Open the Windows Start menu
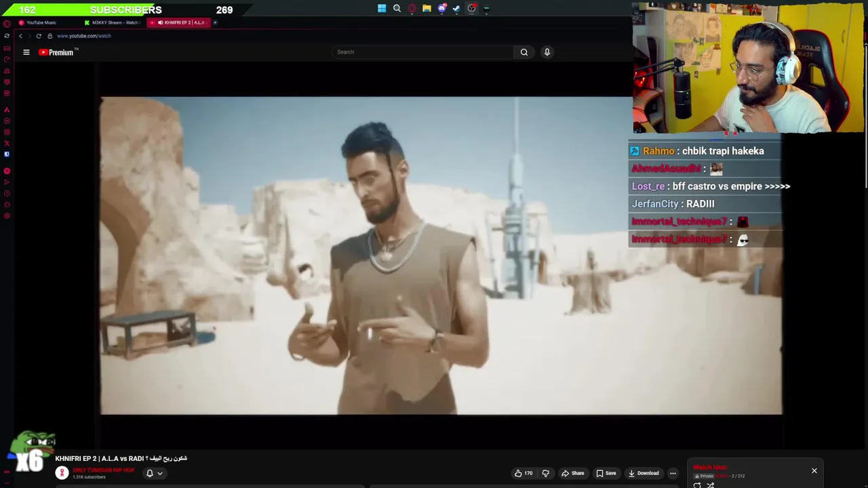Image resolution: width=868 pixels, height=488 pixels. [x=382, y=9]
